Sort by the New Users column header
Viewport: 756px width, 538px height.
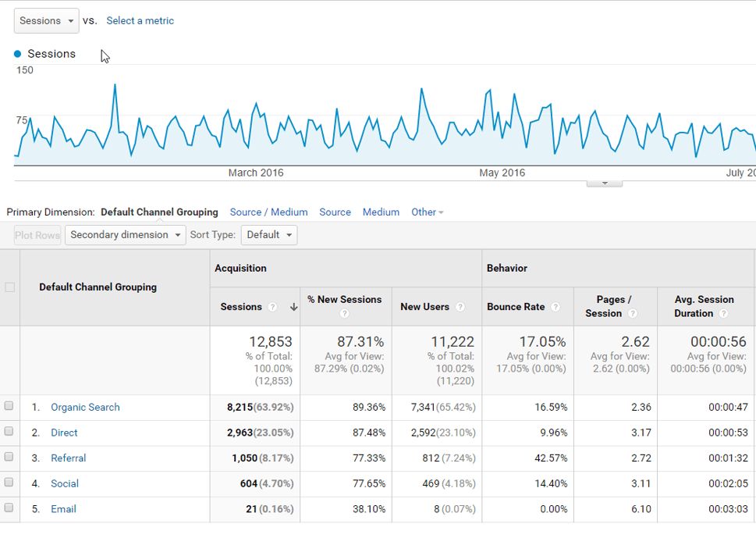(x=424, y=307)
